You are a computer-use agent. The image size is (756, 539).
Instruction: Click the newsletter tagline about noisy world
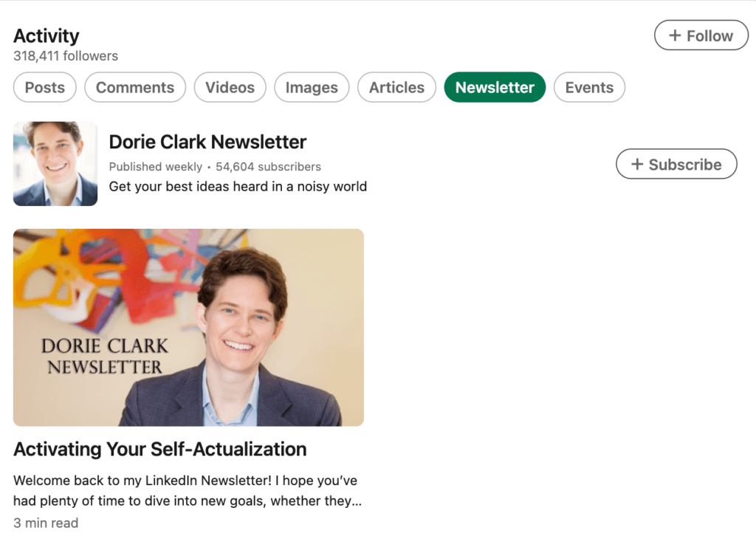[238, 187]
